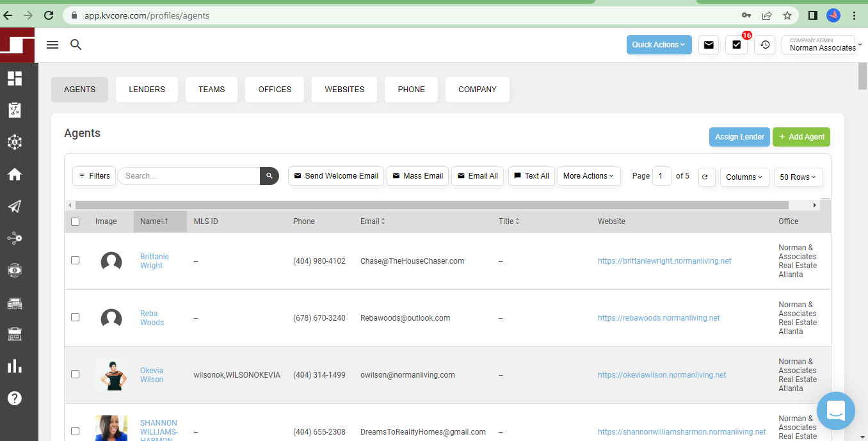The width and height of the screenshot is (868, 441).
Task: Click the Filters button
Action: (94, 176)
